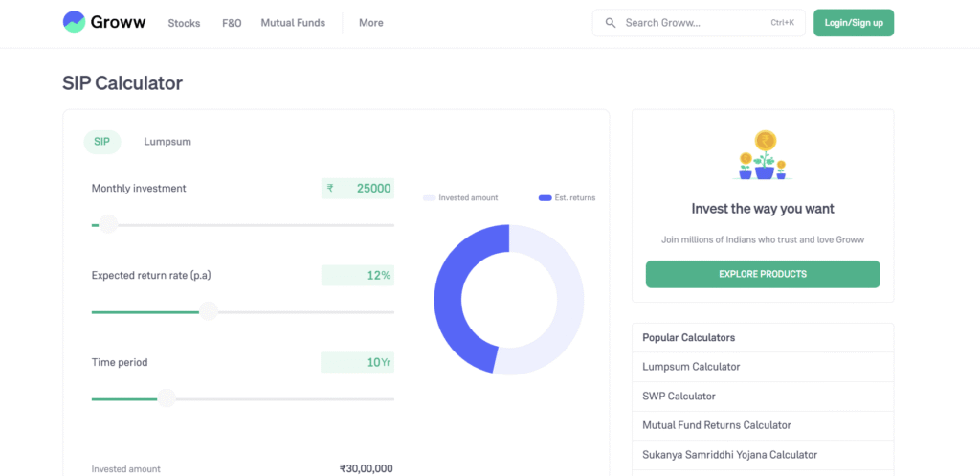Click the search magnifier icon
Image resolution: width=980 pixels, height=476 pixels.
(610, 23)
